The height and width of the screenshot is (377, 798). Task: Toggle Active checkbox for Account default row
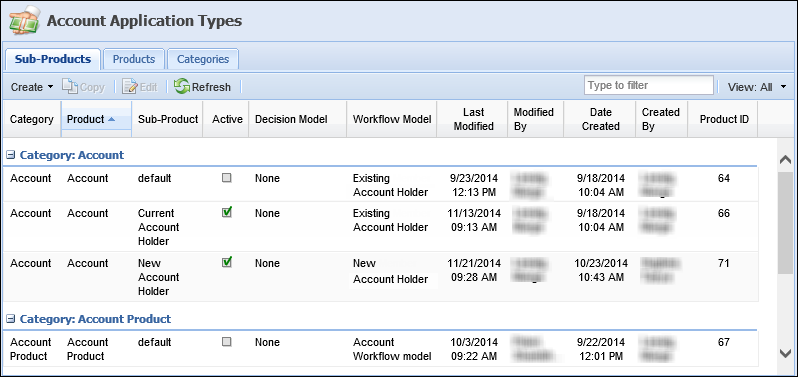point(227,178)
